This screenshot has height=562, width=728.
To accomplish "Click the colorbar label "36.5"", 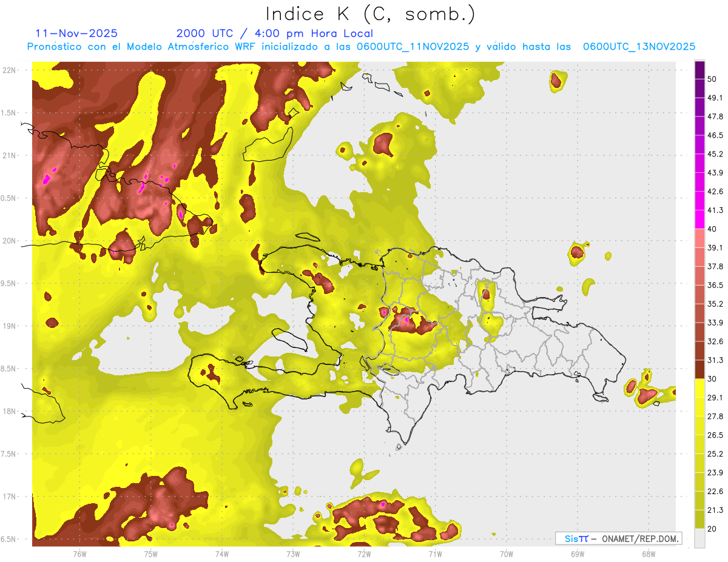I will pyautogui.click(x=715, y=285).
